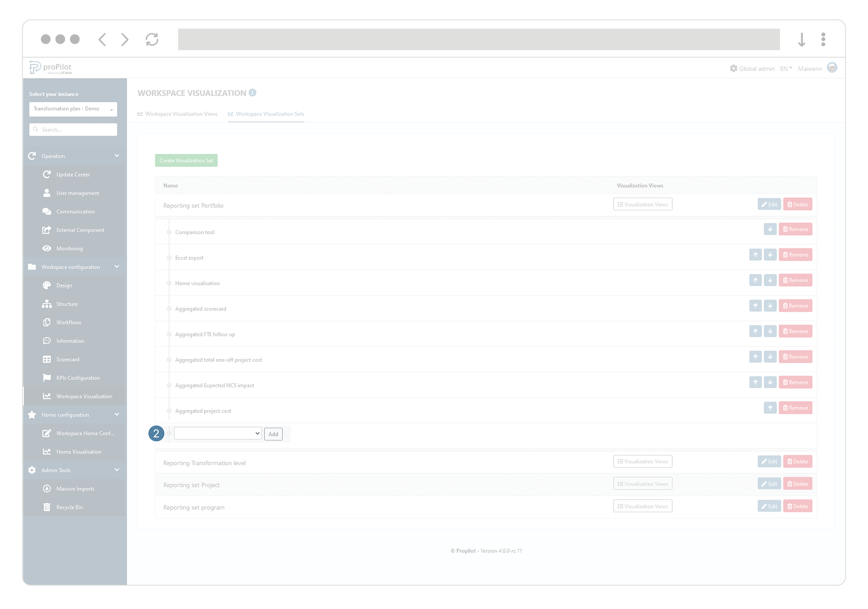Select the User management icon

(47, 193)
